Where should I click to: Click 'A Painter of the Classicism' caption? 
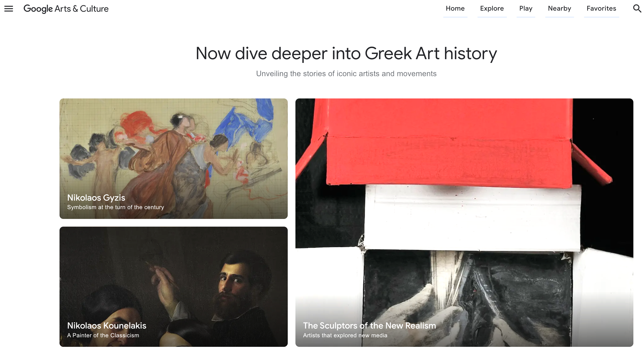[x=103, y=335]
